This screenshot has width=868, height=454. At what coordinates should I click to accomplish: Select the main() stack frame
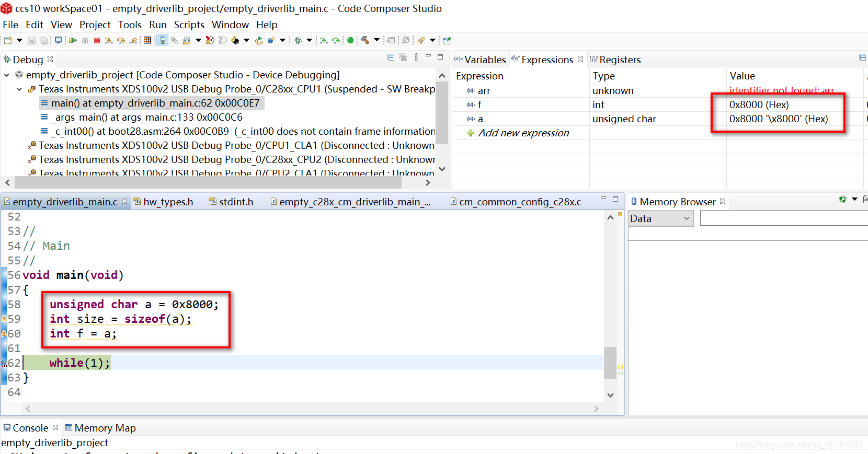(152, 103)
